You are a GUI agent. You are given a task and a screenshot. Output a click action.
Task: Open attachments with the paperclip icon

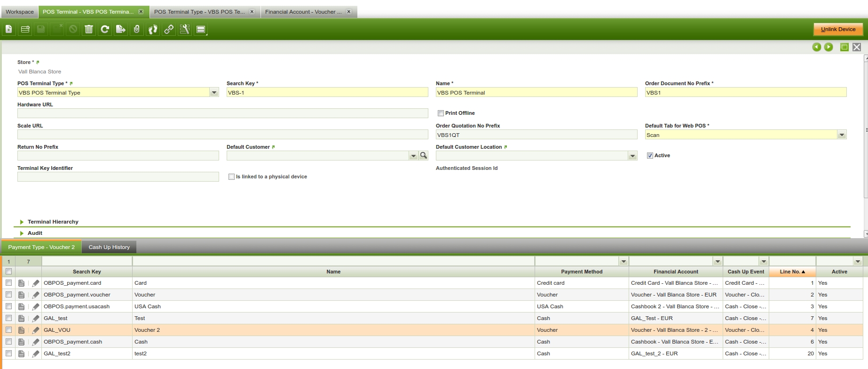click(x=137, y=29)
